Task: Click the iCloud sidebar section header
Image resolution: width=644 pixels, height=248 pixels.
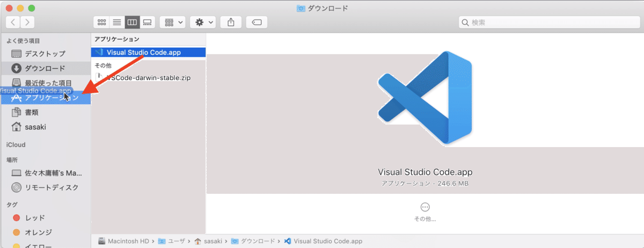Action: (x=16, y=144)
